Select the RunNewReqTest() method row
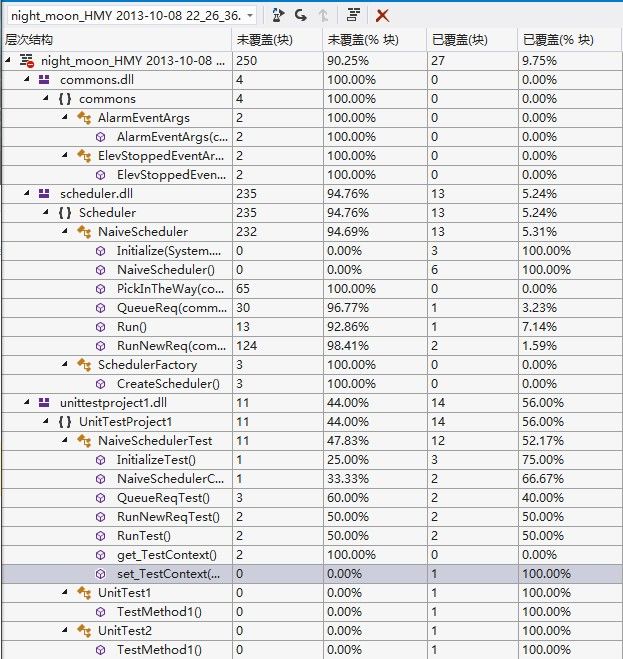This screenshot has height=659, width=623. pyautogui.click(x=312, y=517)
